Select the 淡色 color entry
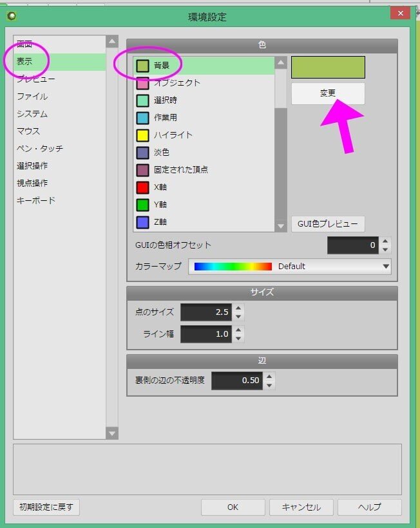Viewport: 420px width, 528px height. pos(204,152)
